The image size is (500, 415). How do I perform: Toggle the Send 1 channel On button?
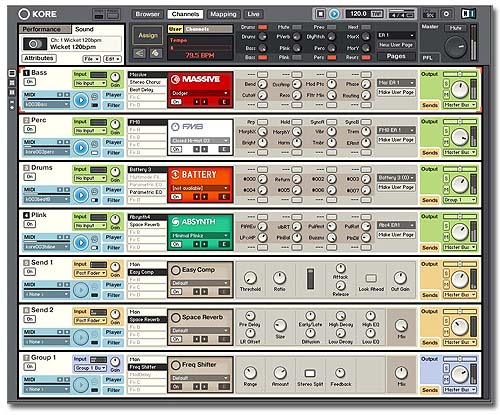coord(29,272)
